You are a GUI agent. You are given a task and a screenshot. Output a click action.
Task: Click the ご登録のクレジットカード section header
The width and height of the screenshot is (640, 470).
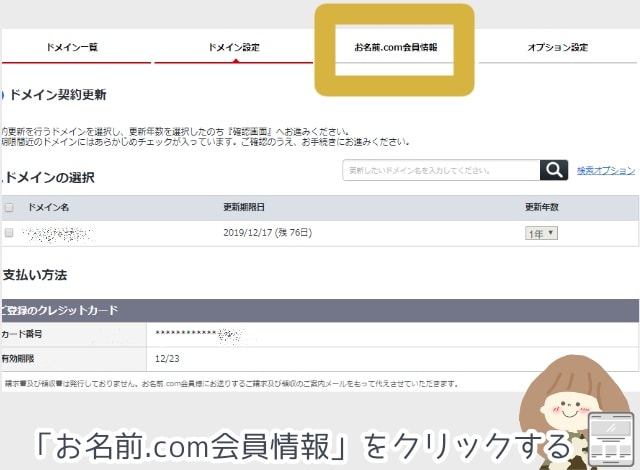320,310
